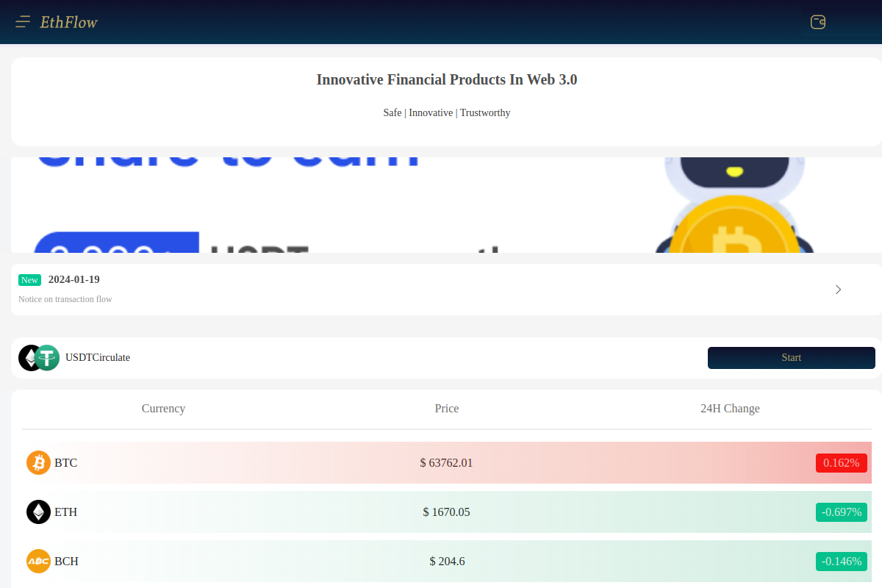Open the hamburger menu icon
Image resolution: width=882 pixels, height=588 pixels.
pos(23,22)
